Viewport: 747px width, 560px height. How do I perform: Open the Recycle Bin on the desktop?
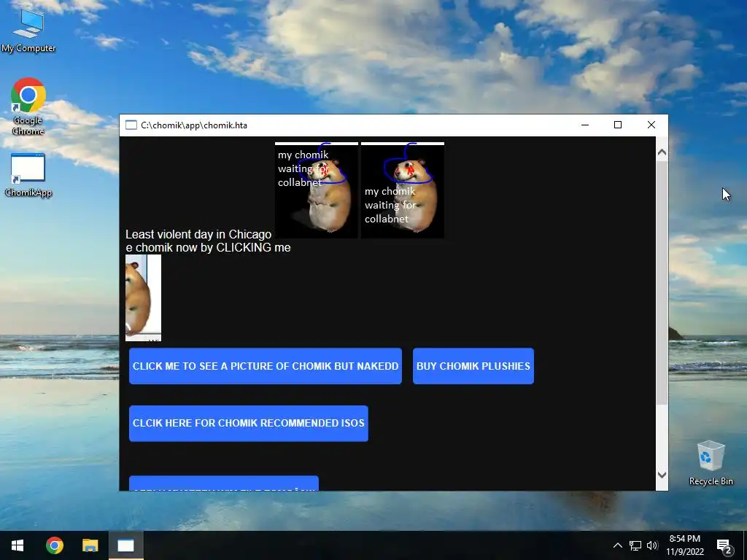[711, 463]
